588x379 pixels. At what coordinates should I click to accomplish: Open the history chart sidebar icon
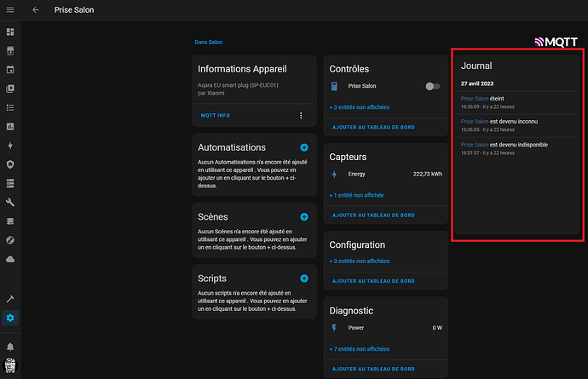point(10,126)
